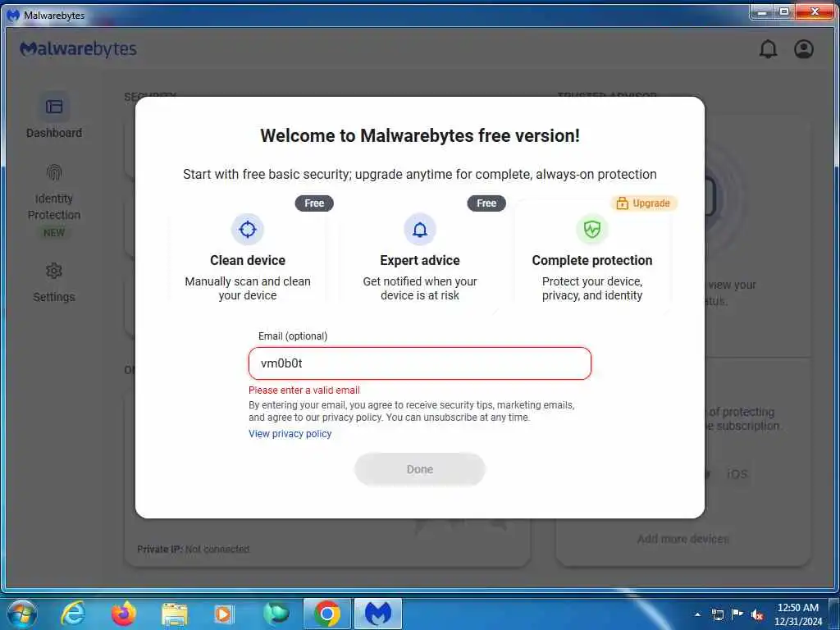Click the Malwarebytes logo in header
840x630 pixels.
click(78, 48)
